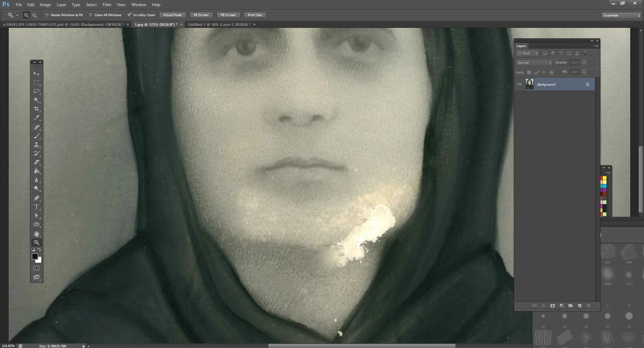Select the Path Selection tool

[37, 216]
